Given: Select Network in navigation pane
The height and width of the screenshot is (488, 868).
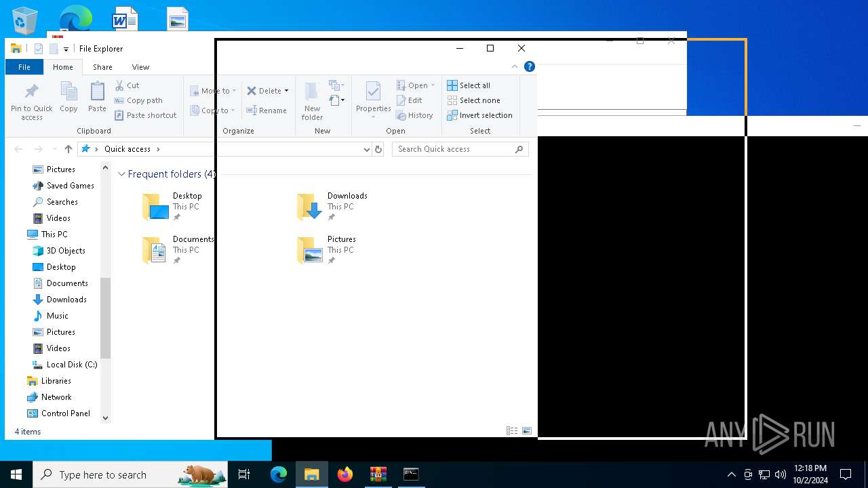Looking at the screenshot, I should (x=56, y=397).
